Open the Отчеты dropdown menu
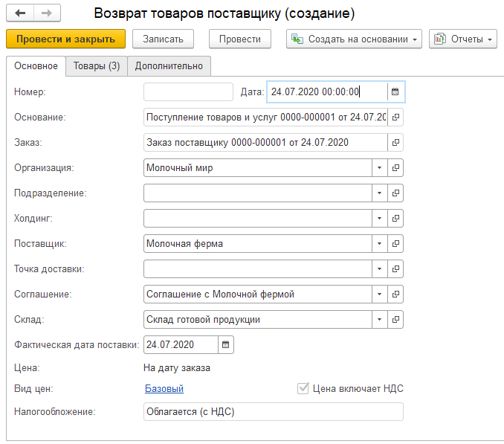 click(x=462, y=39)
